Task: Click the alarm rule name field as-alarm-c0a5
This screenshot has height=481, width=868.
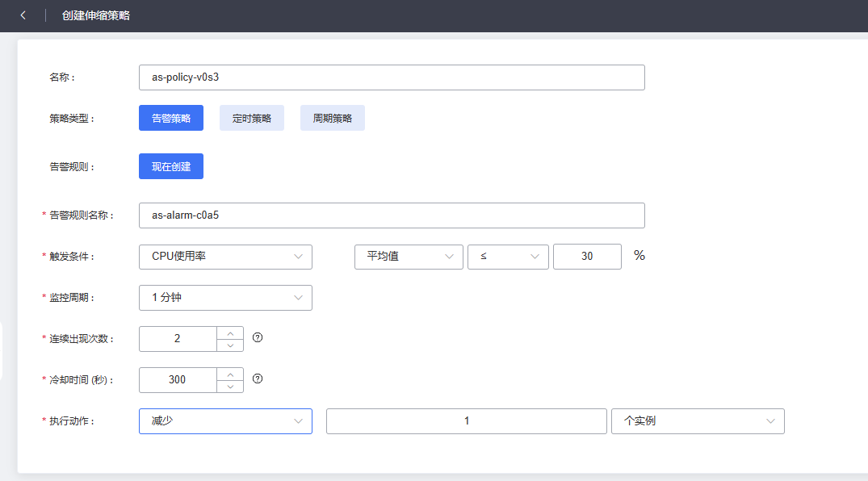Action: (392, 215)
